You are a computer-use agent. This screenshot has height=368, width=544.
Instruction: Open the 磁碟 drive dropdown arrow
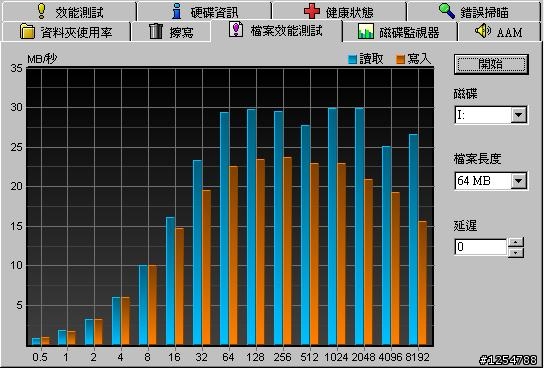[x=518, y=115]
